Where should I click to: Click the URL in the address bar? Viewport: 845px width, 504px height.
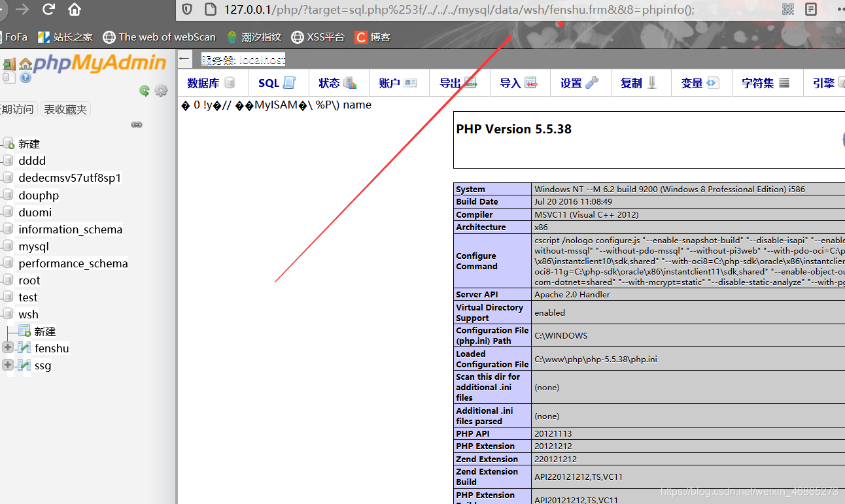click(459, 9)
